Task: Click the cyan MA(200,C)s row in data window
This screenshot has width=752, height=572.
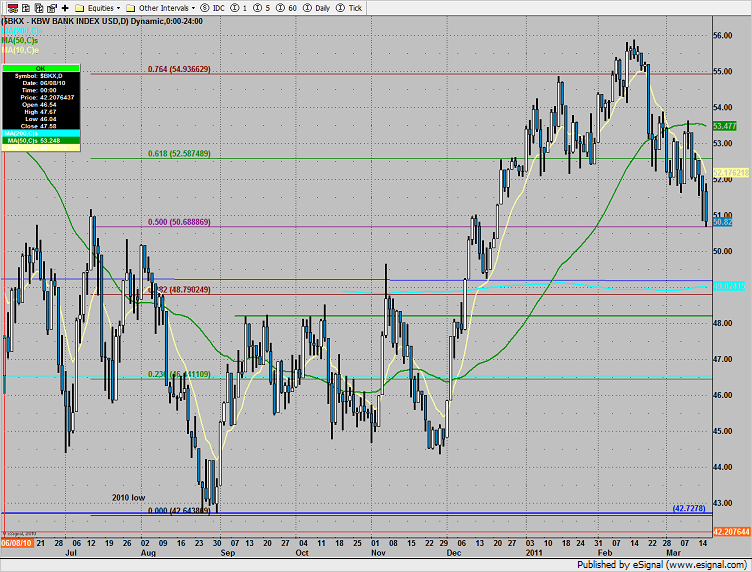Action: 41,133
